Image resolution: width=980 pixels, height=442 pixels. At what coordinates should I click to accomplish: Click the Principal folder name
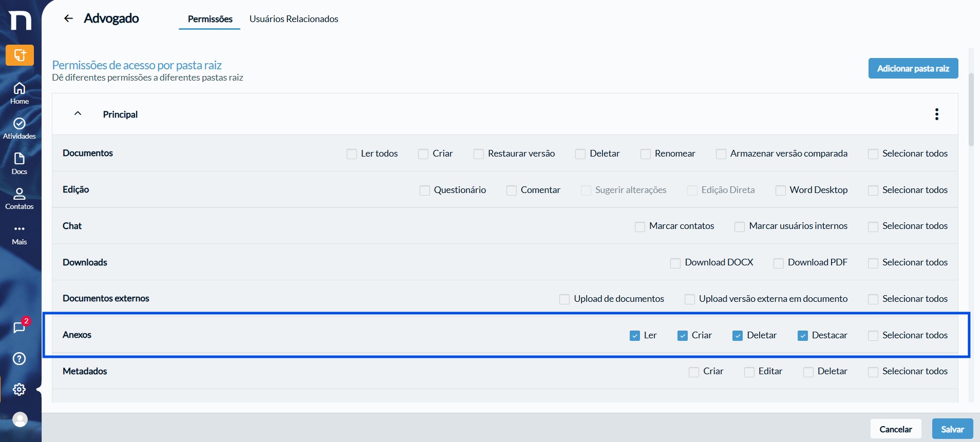pyautogui.click(x=120, y=114)
